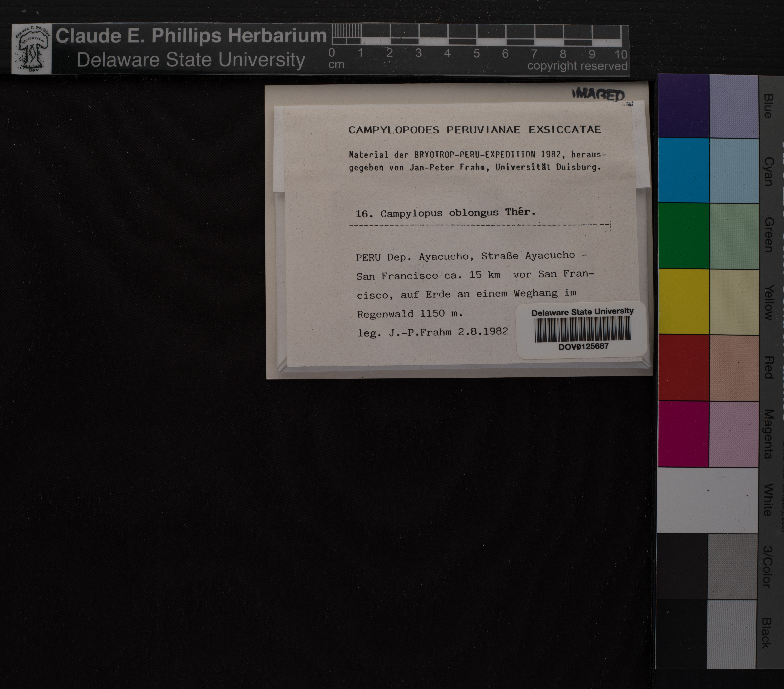
Task: Click the species name Campylopus oblongus
Action: coord(439,213)
